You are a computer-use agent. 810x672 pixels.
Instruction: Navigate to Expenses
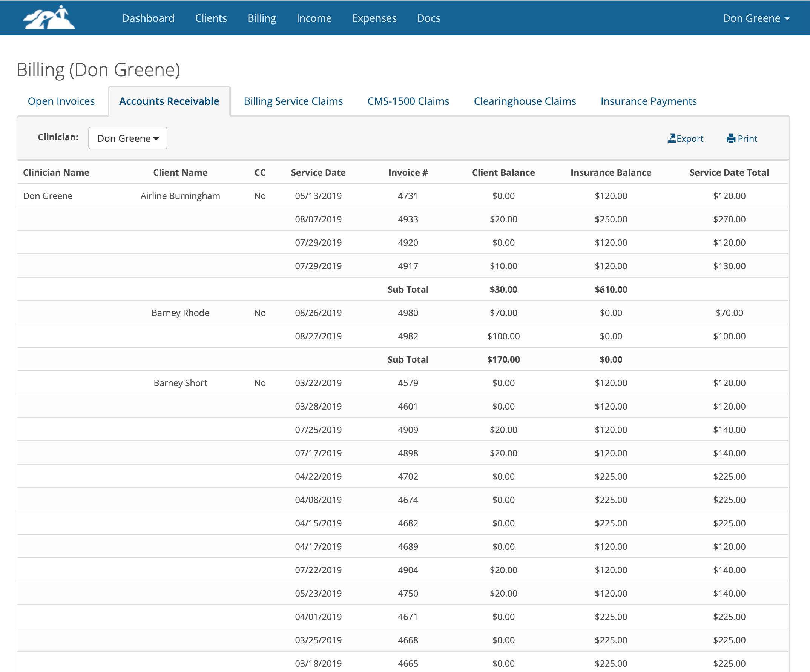tap(374, 18)
